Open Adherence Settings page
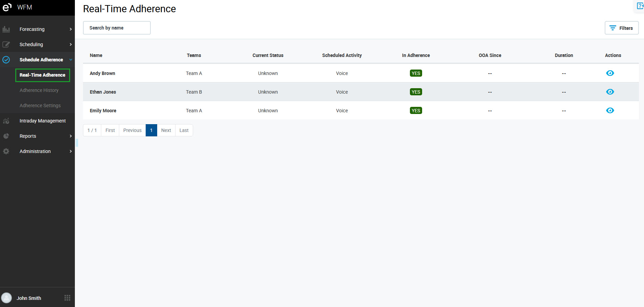 (x=40, y=105)
